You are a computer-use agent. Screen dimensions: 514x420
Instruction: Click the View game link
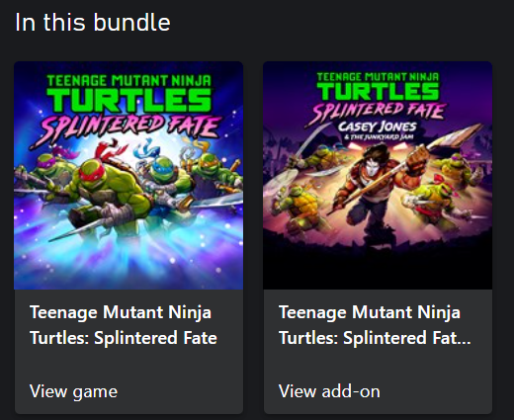[x=73, y=391]
